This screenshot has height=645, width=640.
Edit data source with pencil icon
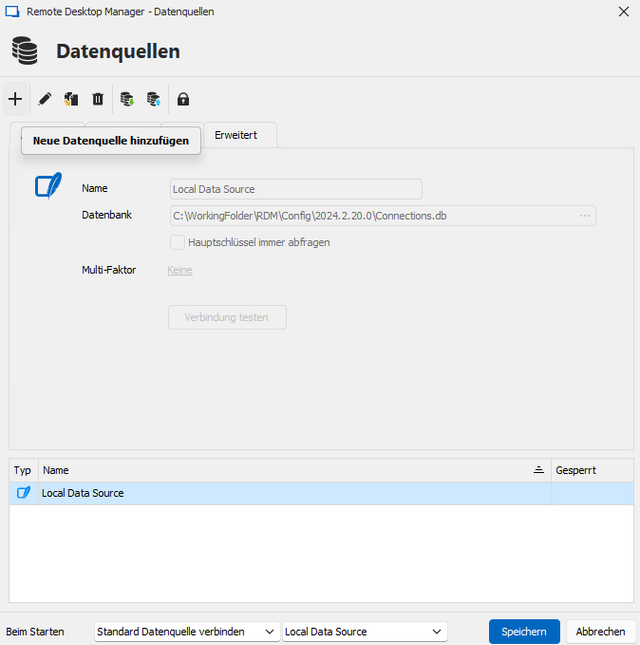tap(44, 99)
